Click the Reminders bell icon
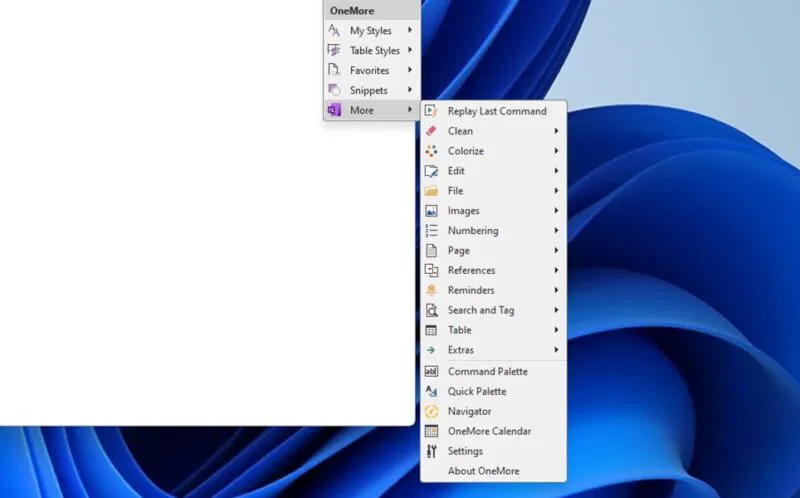This screenshot has height=498, width=800. tap(431, 290)
